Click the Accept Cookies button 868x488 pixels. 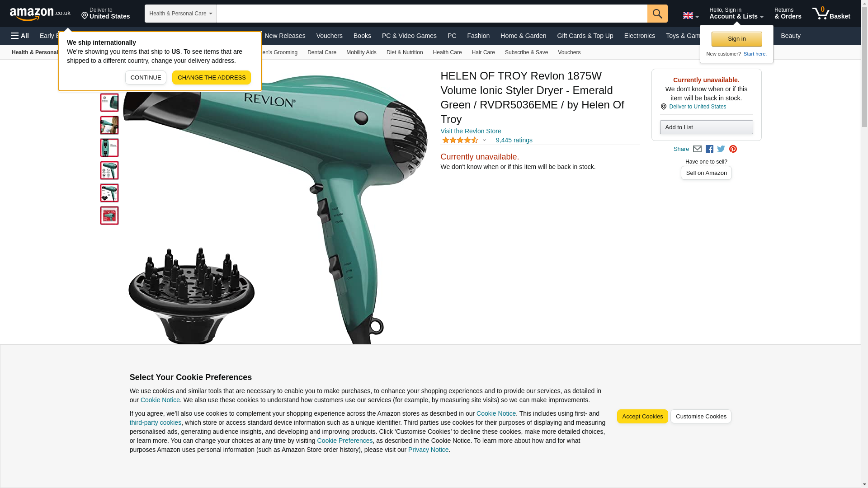coord(642,417)
